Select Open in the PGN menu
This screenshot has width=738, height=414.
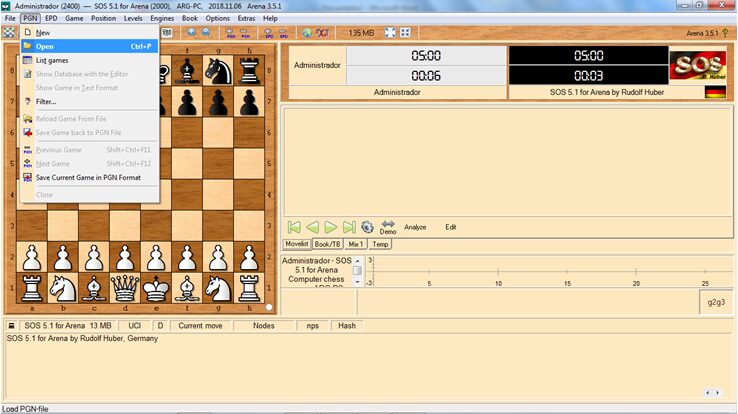click(89, 46)
